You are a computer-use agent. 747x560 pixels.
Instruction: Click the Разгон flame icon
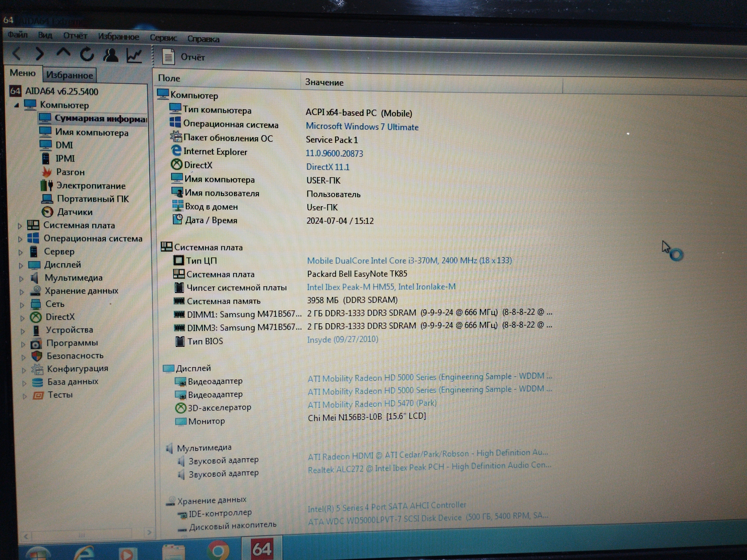coord(47,171)
